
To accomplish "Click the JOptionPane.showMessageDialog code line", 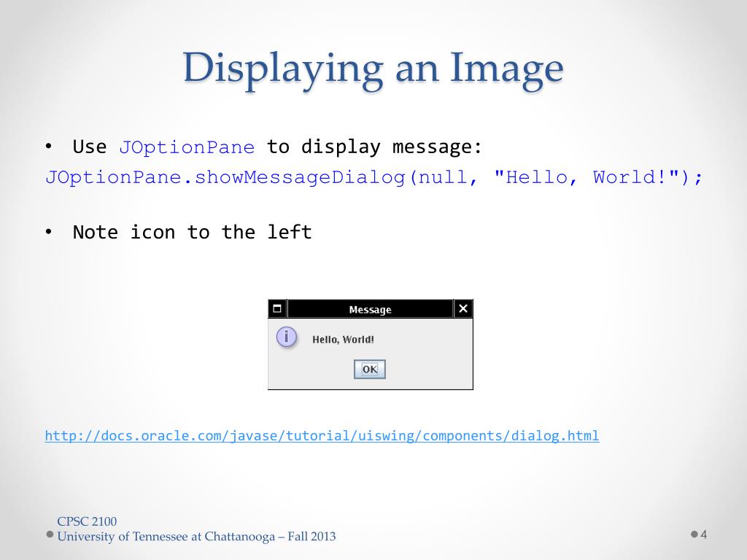I will (x=374, y=178).
